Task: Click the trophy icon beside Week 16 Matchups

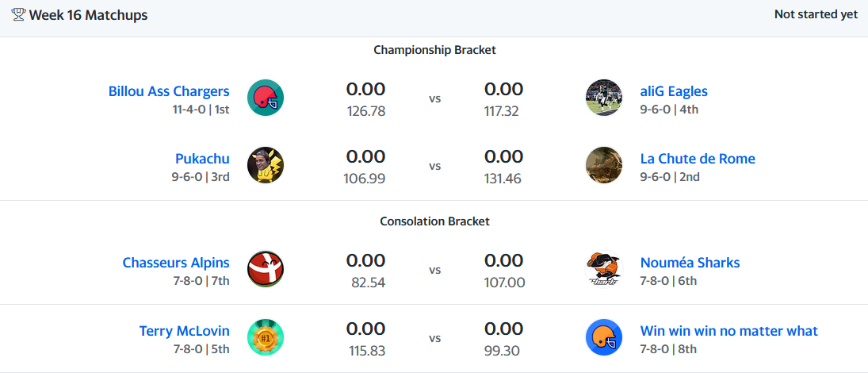Action: (x=18, y=15)
